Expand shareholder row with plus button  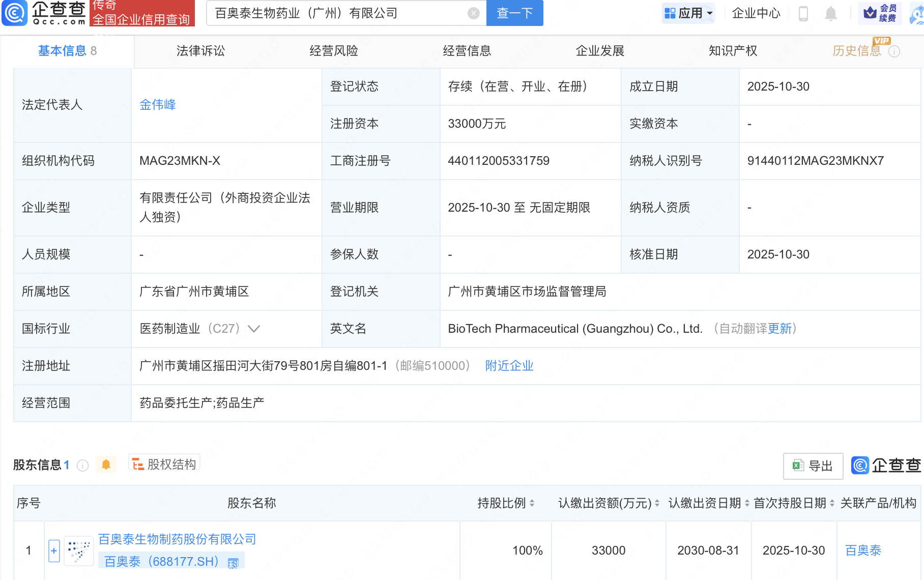(x=54, y=551)
